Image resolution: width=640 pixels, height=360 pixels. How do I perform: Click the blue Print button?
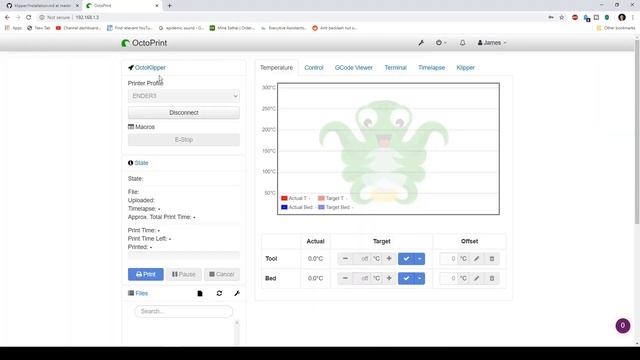click(x=146, y=274)
